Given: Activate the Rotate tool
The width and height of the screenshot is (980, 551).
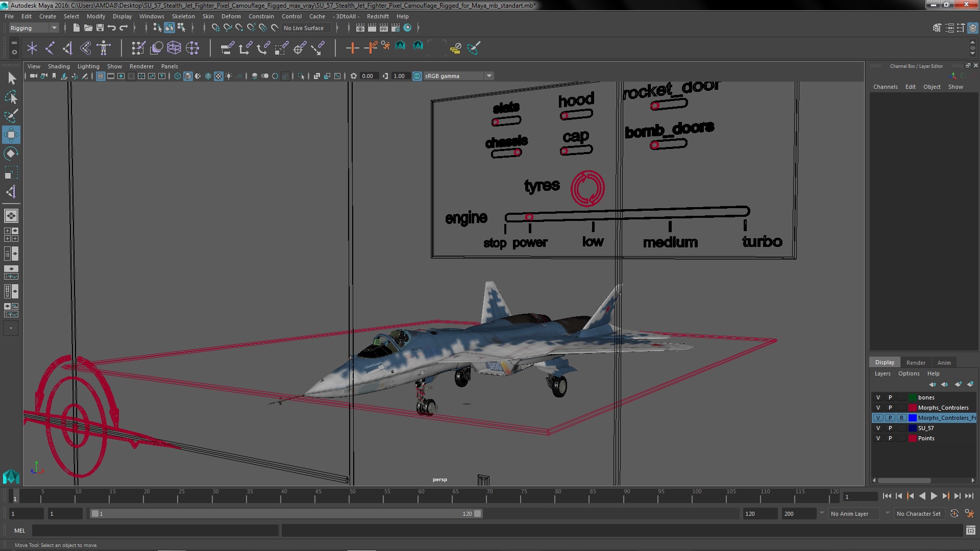Looking at the screenshot, I should [x=11, y=154].
